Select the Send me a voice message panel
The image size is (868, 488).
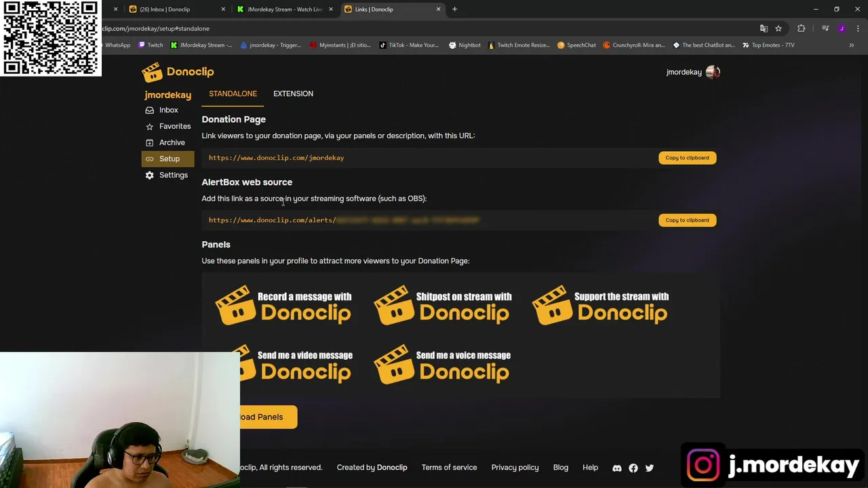click(442, 365)
